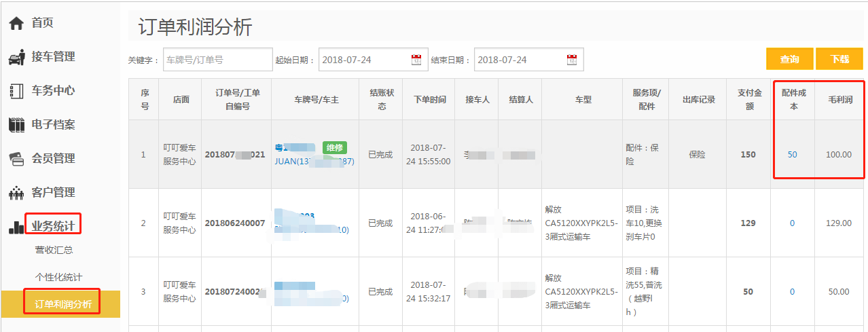Click the 配件成本 value 50 link

pyautogui.click(x=792, y=155)
